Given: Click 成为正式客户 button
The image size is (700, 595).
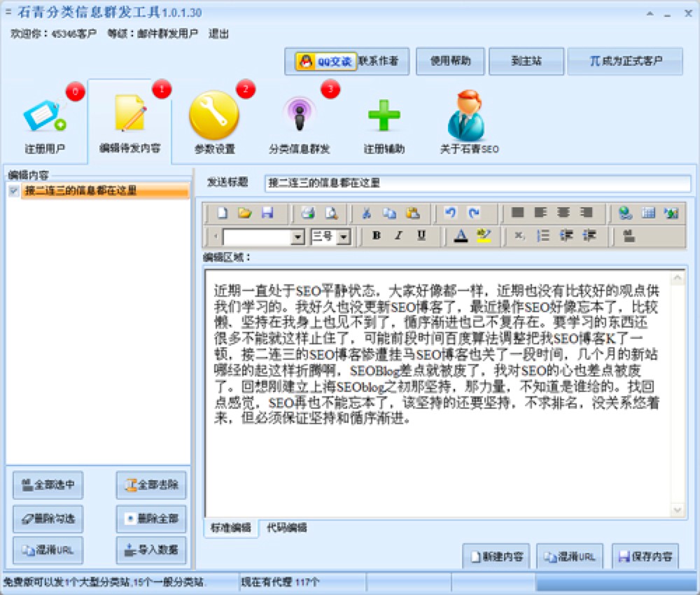Looking at the screenshot, I should coord(625,61).
